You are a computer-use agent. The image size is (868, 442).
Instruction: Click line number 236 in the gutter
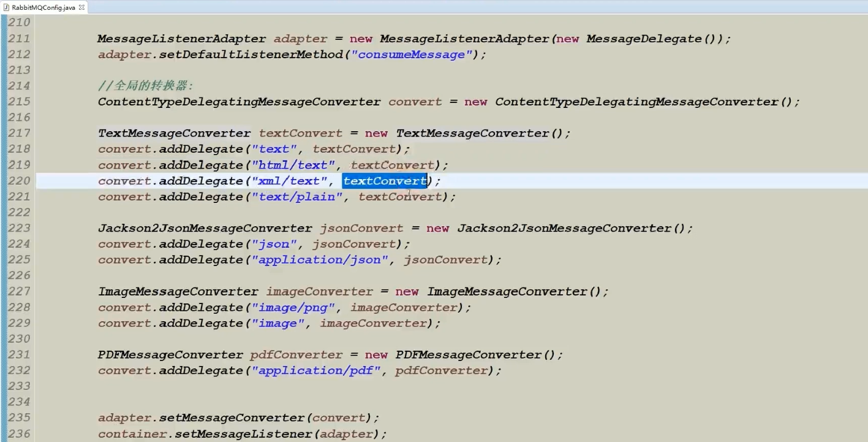click(x=18, y=433)
